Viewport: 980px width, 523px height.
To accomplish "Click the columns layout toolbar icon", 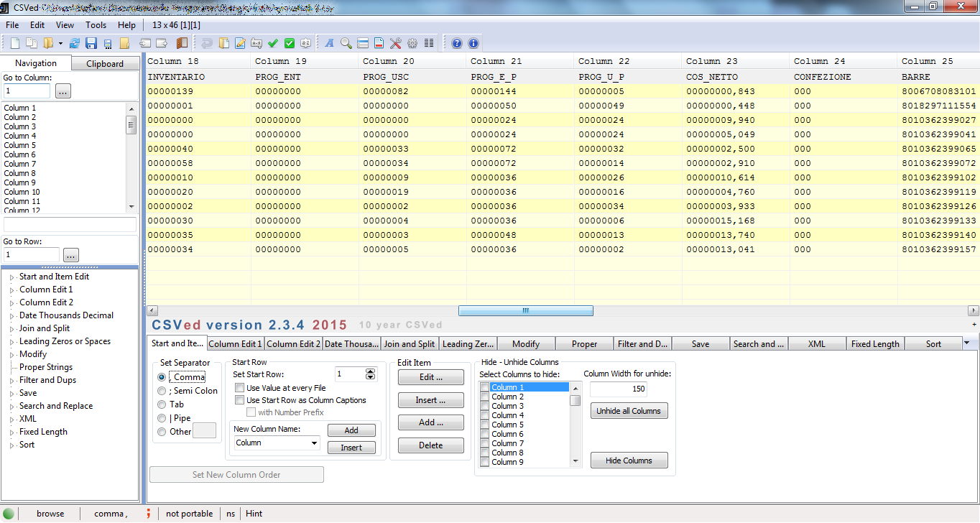I will point(429,43).
